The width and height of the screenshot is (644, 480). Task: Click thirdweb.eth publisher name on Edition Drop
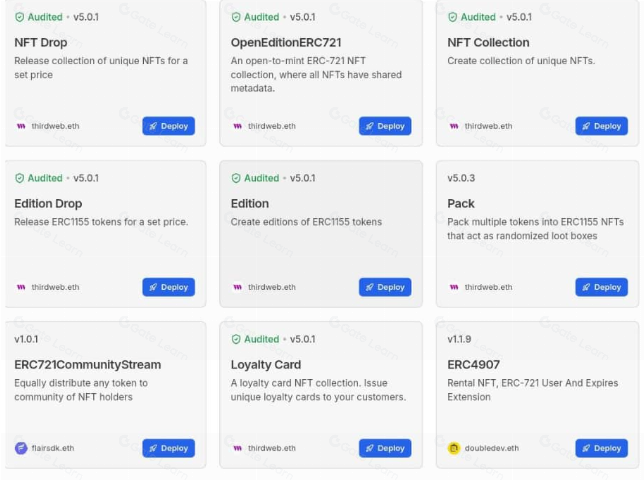pyautogui.click(x=55, y=287)
